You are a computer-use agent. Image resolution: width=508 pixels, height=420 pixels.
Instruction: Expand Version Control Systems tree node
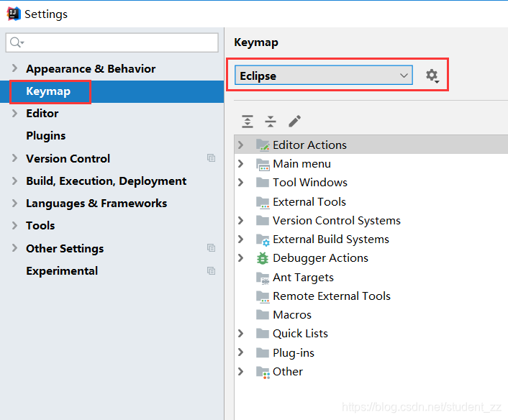240,221
